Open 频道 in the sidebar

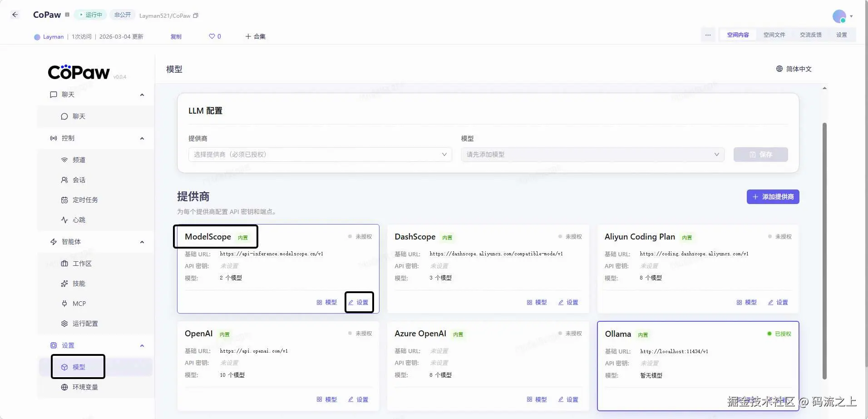pos(95,160)
